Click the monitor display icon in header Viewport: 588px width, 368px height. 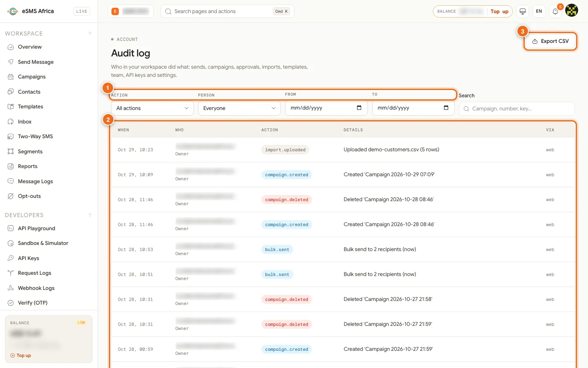coord(522,11)
